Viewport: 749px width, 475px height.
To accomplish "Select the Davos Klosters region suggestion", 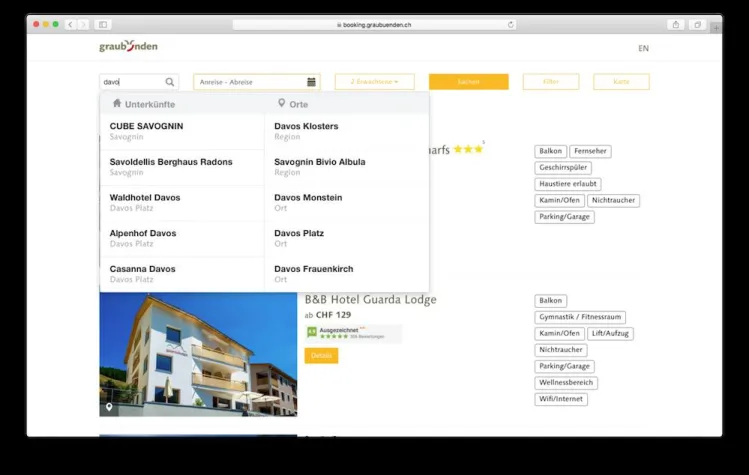I will [x=306, y=131].
